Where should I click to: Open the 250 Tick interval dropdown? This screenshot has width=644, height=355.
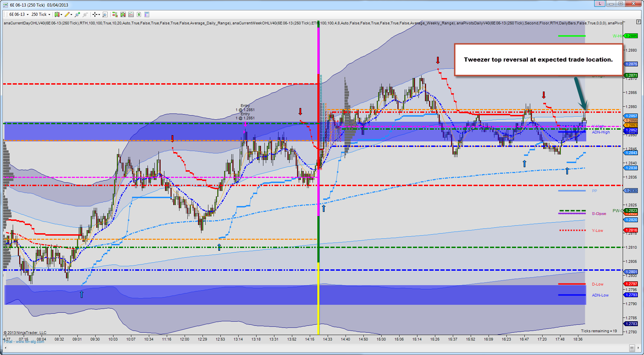pyautogui.click(x=41, y=14)
